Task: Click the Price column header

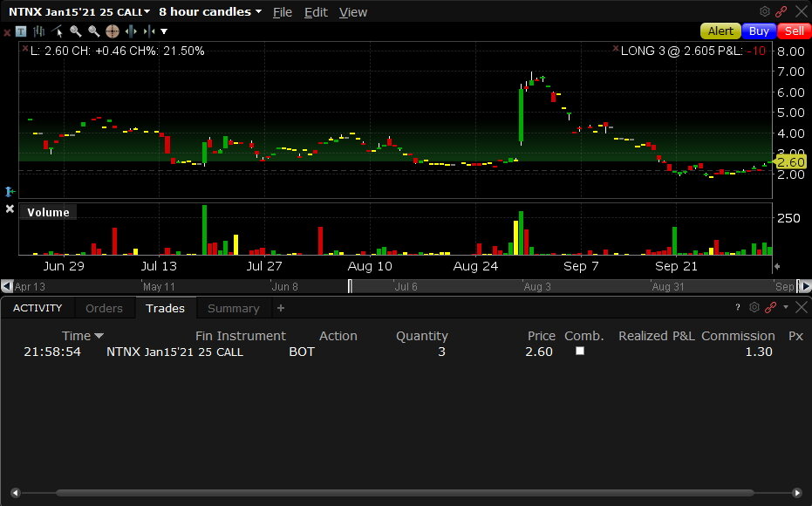Action: click(541, 336)
